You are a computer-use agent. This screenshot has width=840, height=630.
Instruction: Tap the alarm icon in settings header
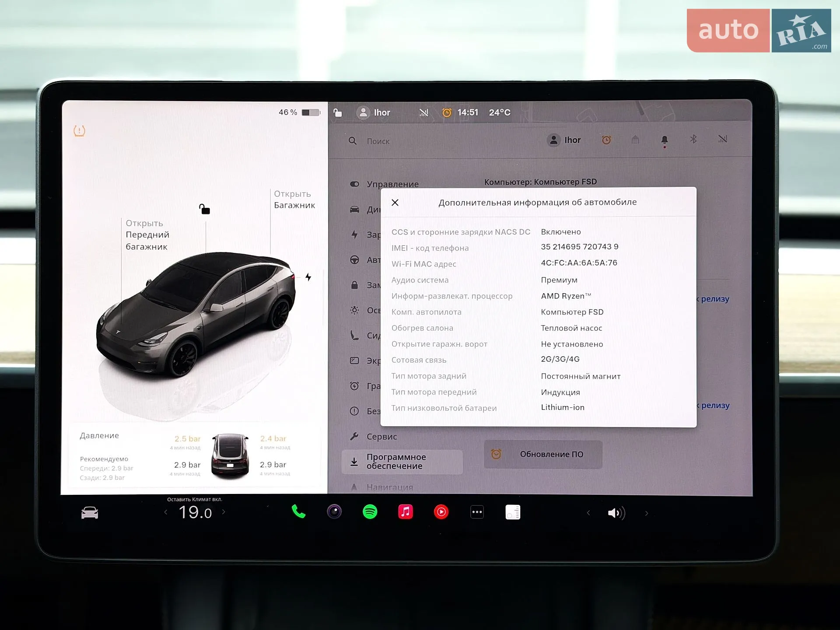(x=606, y=140)
